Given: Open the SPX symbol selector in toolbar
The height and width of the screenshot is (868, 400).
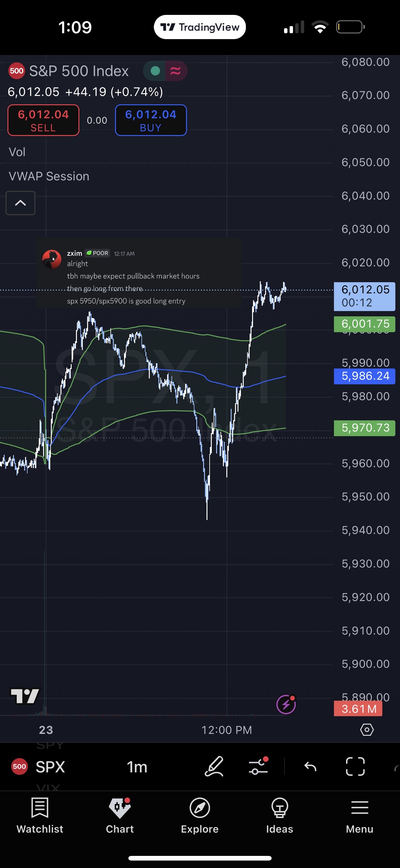Looking at the screenshot, I should point(38,767).
